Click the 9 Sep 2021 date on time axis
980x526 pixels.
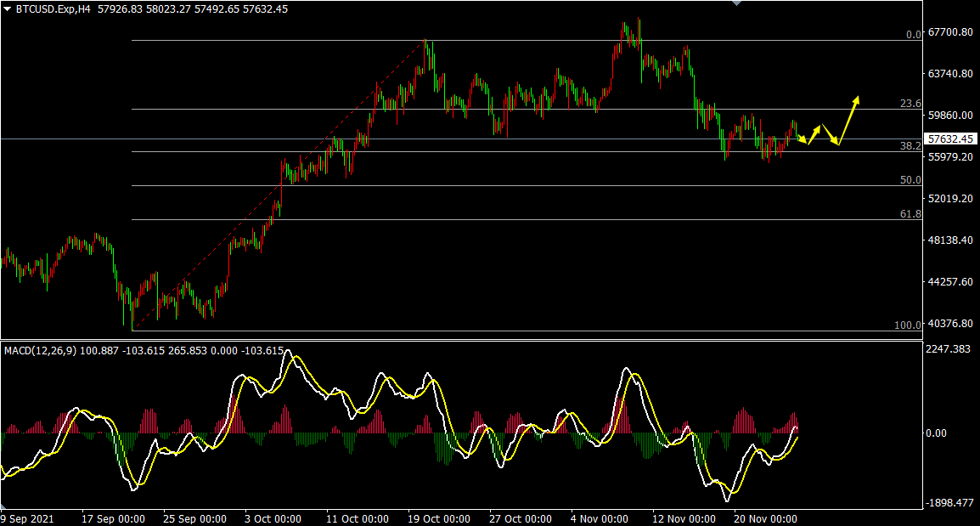[x=25, y=518]
